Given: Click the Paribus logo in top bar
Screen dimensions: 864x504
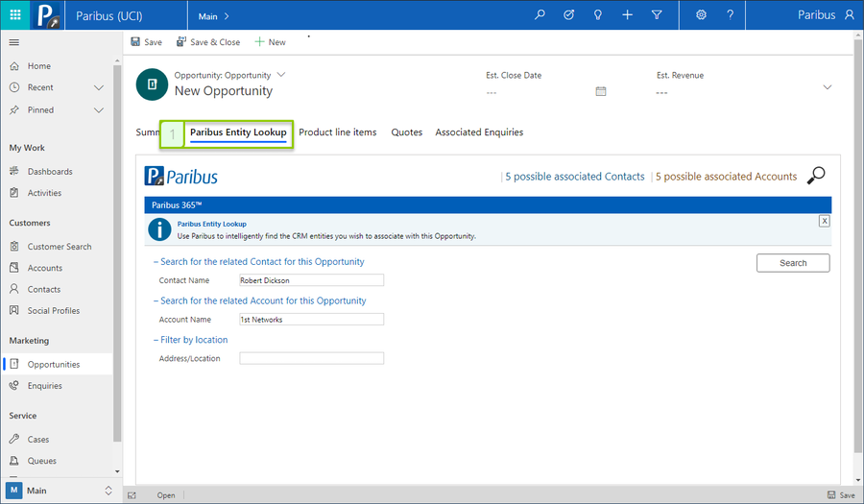Looking at the screenshot, I should (x=47, y=14).
